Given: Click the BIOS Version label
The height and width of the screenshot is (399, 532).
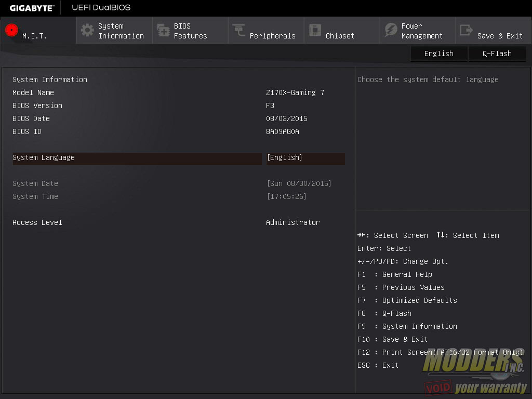Looking at the screenshot, I should pyautogui.click(x=37, y=105).
